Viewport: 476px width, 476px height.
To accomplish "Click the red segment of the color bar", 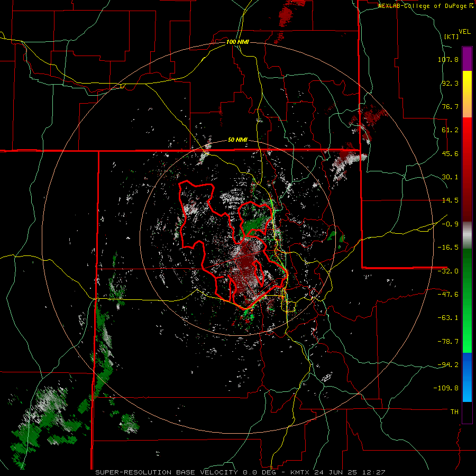I will pos(467,169).
